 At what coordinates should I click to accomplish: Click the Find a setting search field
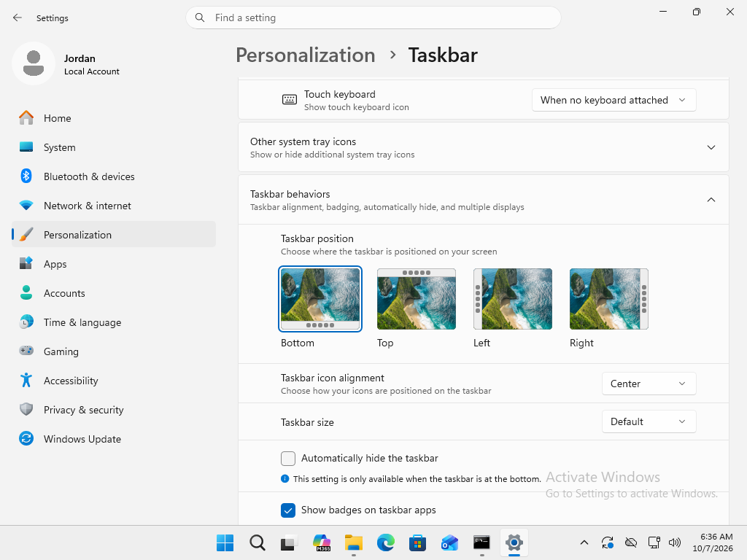(x=373, y=17)
